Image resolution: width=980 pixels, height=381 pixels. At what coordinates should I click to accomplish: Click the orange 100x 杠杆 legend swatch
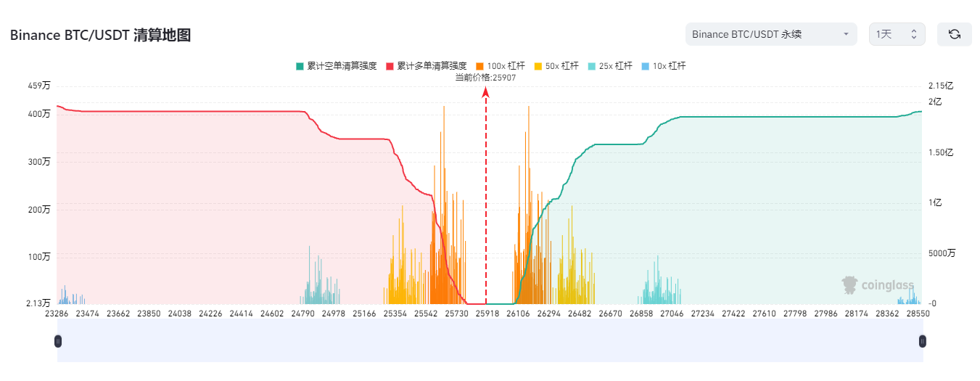479,66
